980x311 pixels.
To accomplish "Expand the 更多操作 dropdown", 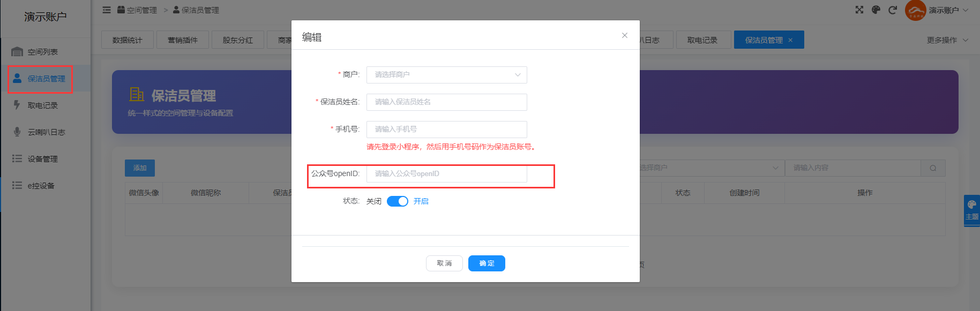I will click(x=947, y=40).
